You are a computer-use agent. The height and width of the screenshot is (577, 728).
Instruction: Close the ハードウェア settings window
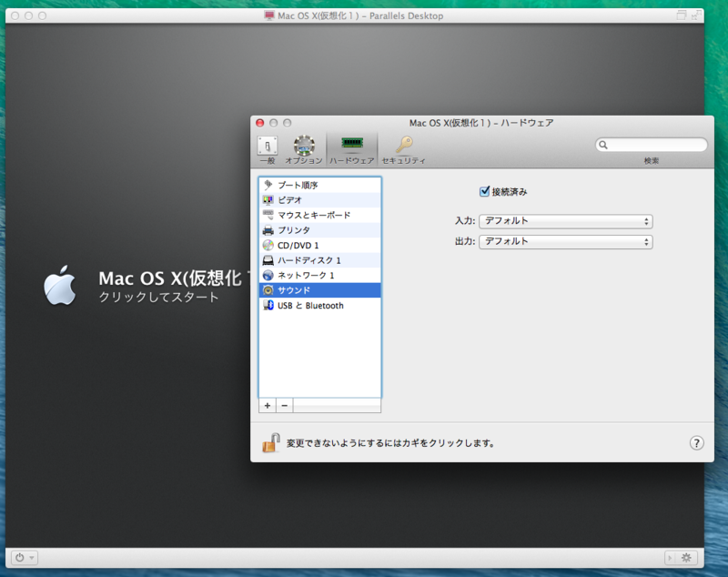click(x=260, y=123)
